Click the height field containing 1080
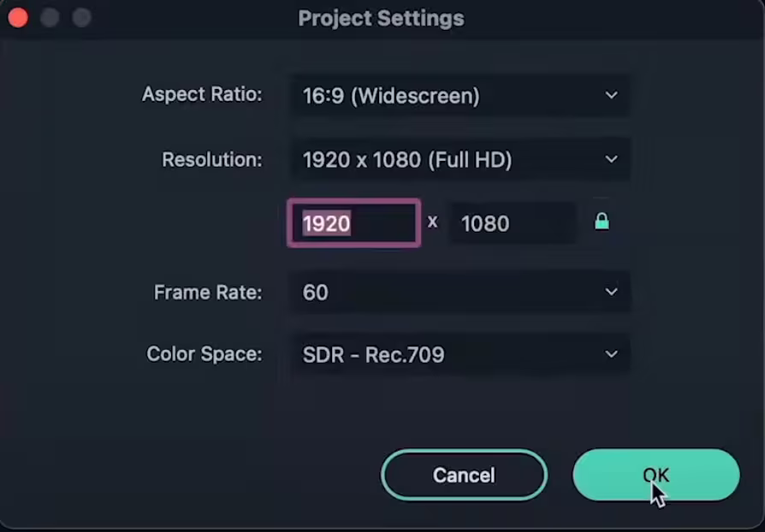This screenshot has height=532, width=765. click(x=512, y=223)
